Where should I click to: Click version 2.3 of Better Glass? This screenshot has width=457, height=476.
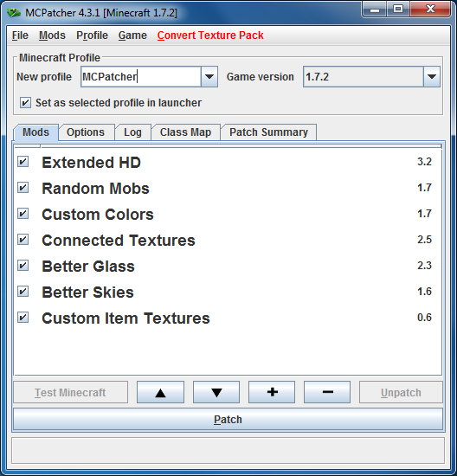pyautogui.click(x=424, y=266)
